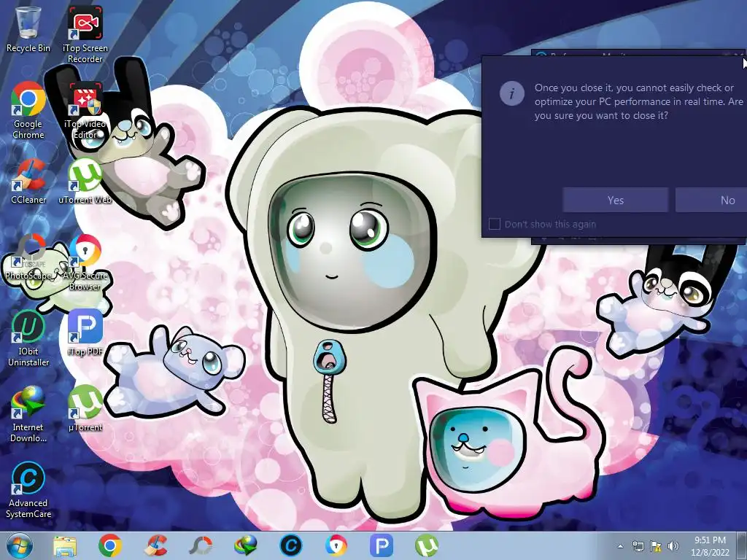Screen dimensions: 747x560
Task: Cancel closing with the No button
Action: coord(711,200)
